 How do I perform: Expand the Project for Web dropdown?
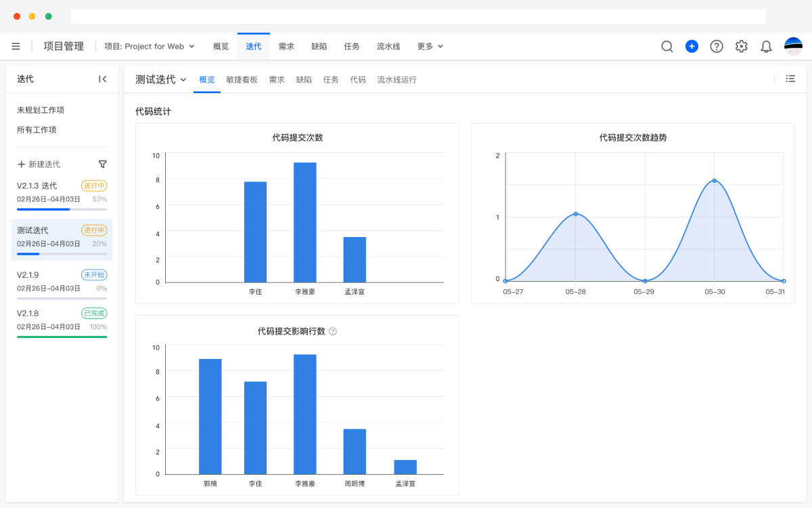pyautogui.click(x=150, y=46)
